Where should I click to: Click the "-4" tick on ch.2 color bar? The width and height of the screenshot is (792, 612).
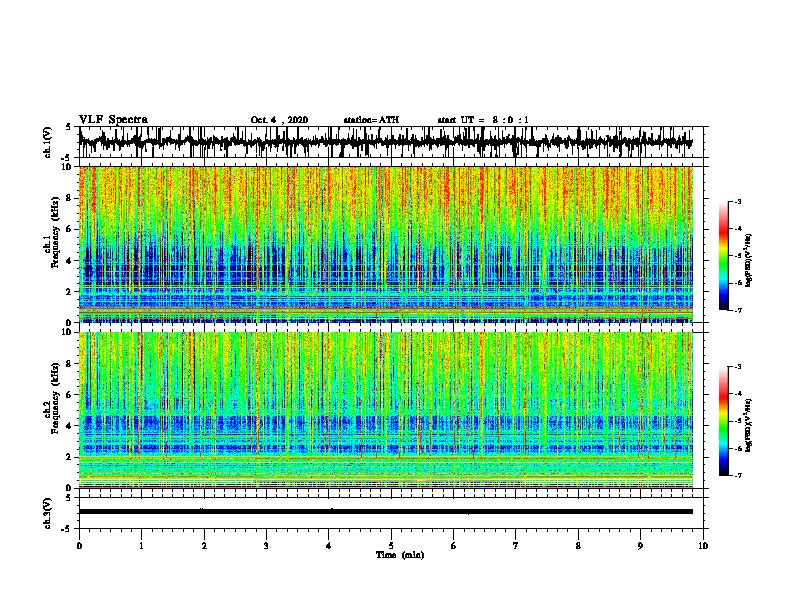click(737, 394)
